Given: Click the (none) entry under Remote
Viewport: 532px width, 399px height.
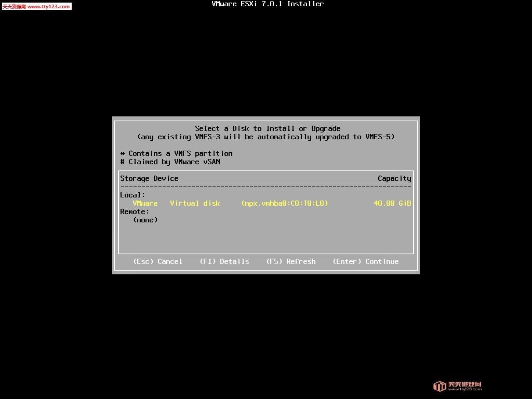Looking at the screenshot, I should coord(145,220).
